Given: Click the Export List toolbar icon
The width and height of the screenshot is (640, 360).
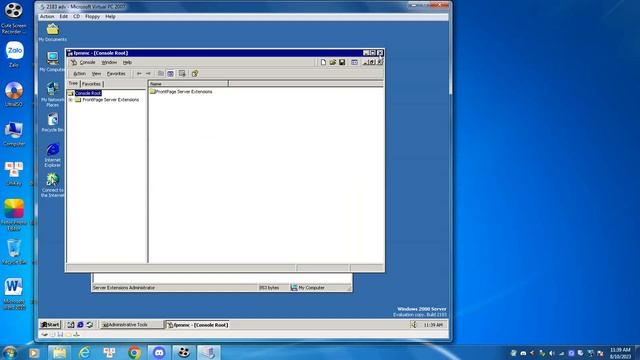Looking at the screenshot, I should click(x=182, y=73).
